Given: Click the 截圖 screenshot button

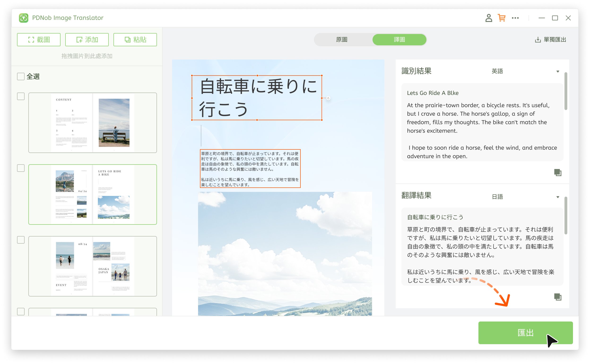Looking at the screenshot, I should click(39, 39).
